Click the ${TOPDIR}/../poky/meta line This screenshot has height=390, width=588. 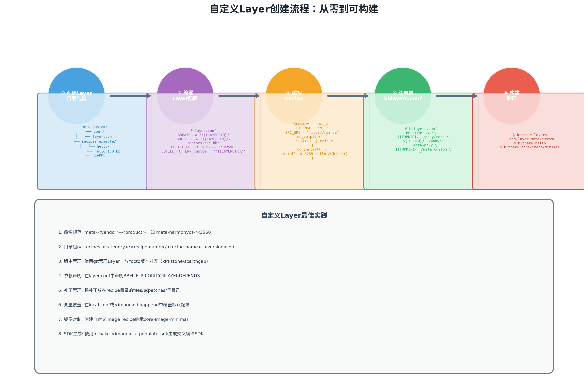pyautogui.click(x=423, y=137)
